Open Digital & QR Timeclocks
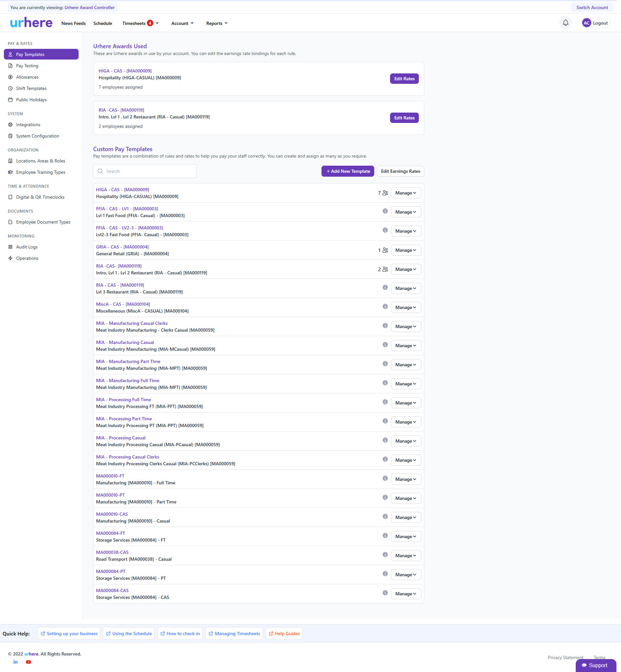The height and width of the screenshot is (672, 621). point(40,197)
